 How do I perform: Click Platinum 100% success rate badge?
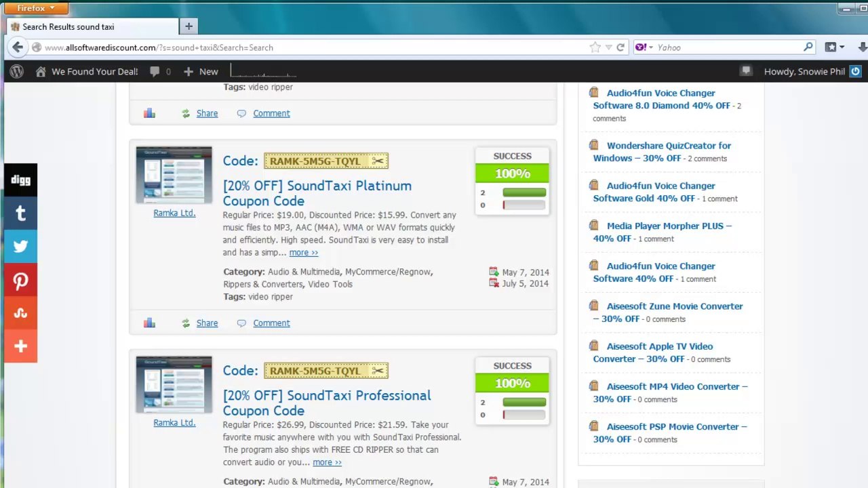tap(512, 174)
